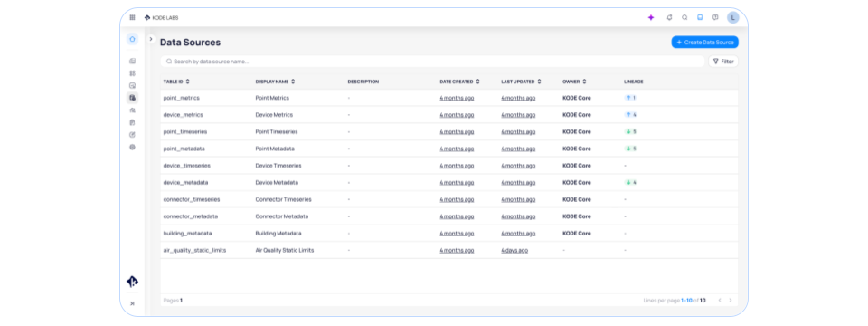The height and width of the screenshot is (326, 868).
Task: Open the user avatar L menu
Action: click(733, 18)
